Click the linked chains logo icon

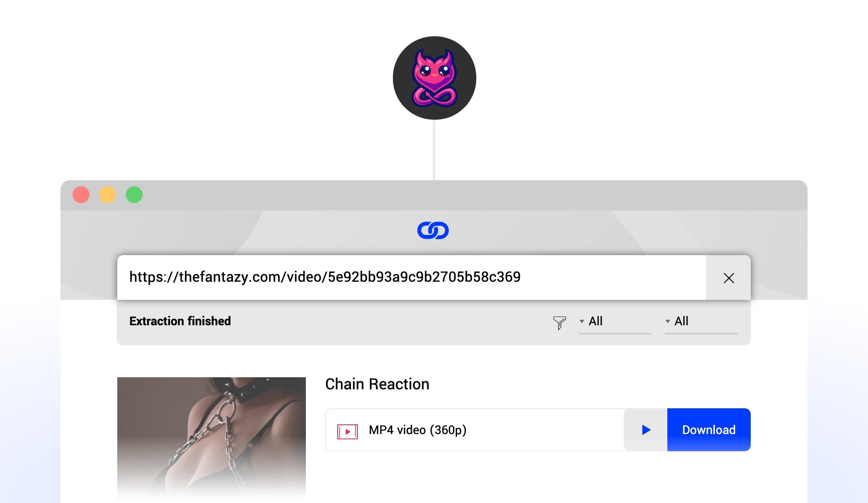[434, 231]
